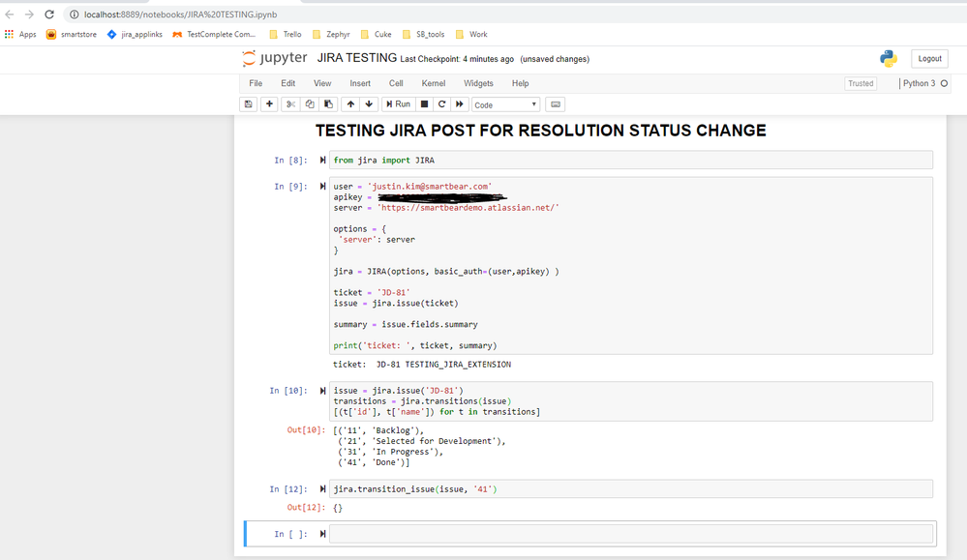Copy selected cells using toolbar icon
The image size is (967, 560).
(x=310, y=104)
